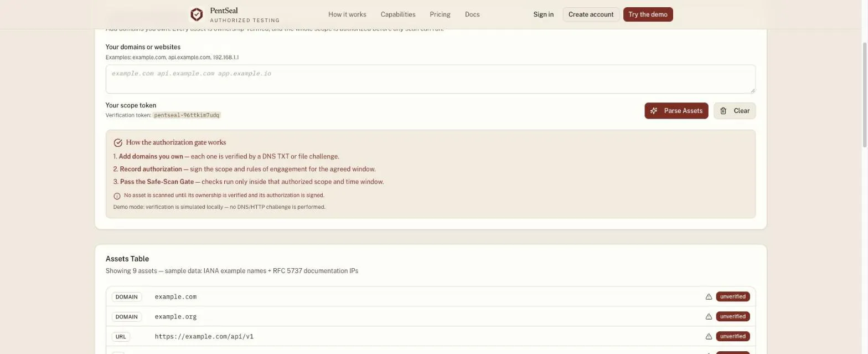Viewport: 868px width, 354px height.
Task: Click the info icon beside 'No asset is scanned'
Action: [x=117, y=196]
